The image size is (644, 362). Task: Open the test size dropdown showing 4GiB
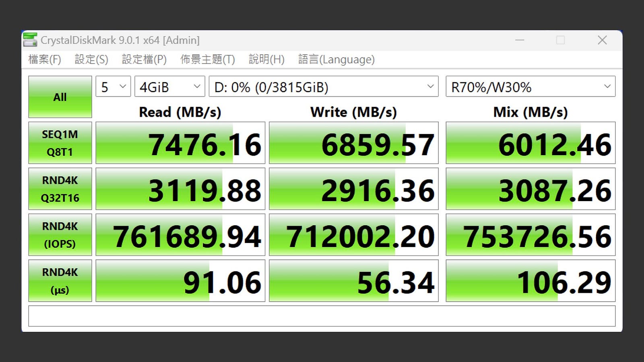click(169, 86)
